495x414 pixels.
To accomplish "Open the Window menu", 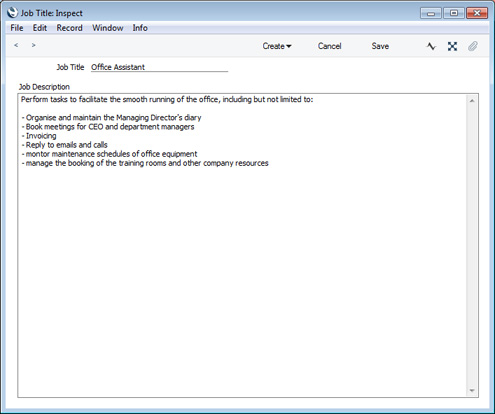I will [x=108, y=28].
